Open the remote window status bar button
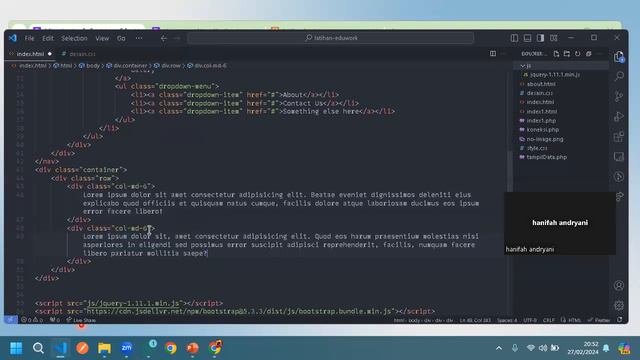Viewport: 640px width, 360px height. [11, 320]
